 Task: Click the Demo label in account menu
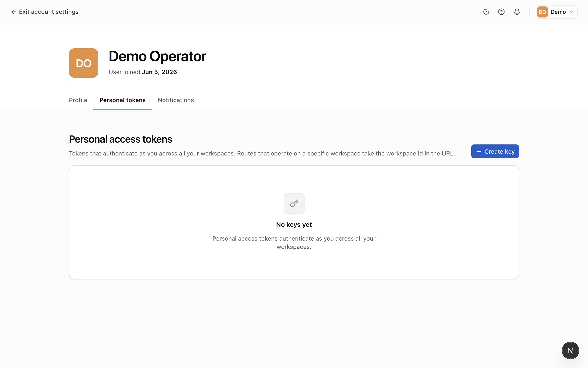[558, 12]
